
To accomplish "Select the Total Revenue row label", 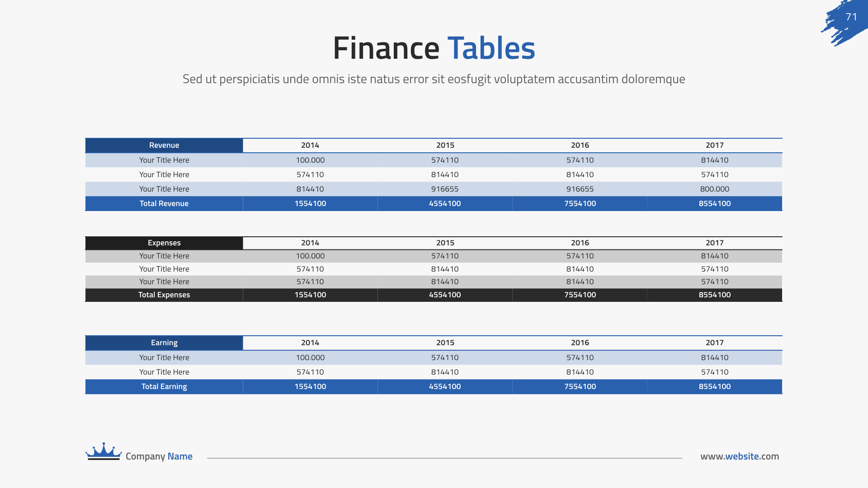I will [164, 204].
